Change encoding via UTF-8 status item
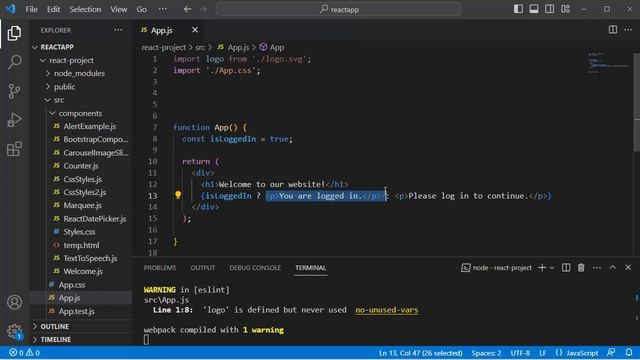This screenshot has width=640, height=360. coord(520,353)
